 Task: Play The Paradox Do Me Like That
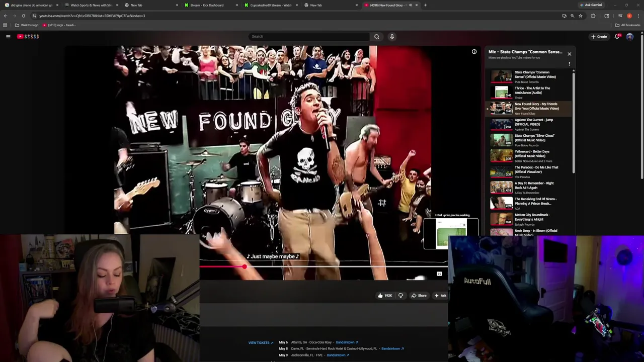[528, 171]
